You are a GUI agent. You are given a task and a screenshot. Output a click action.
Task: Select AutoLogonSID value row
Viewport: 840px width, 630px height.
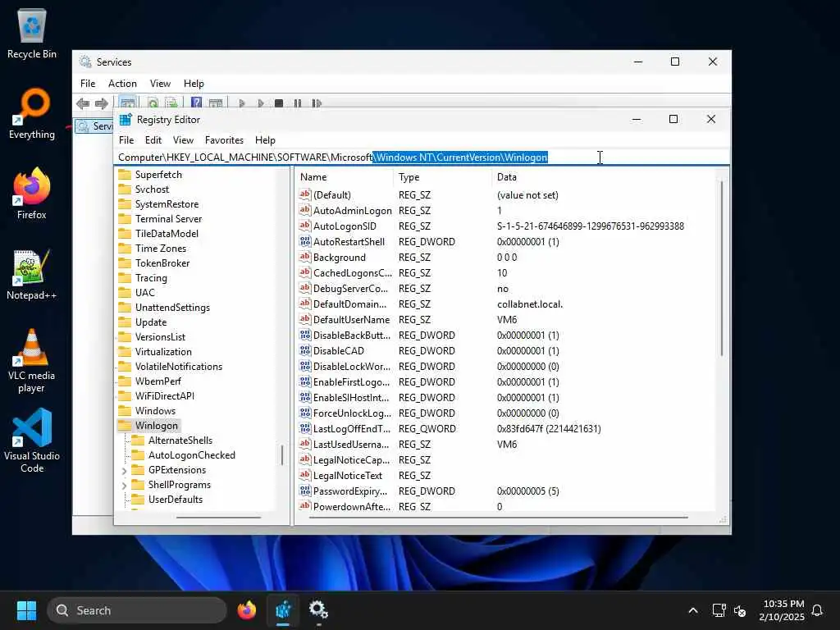click(506, 226)
